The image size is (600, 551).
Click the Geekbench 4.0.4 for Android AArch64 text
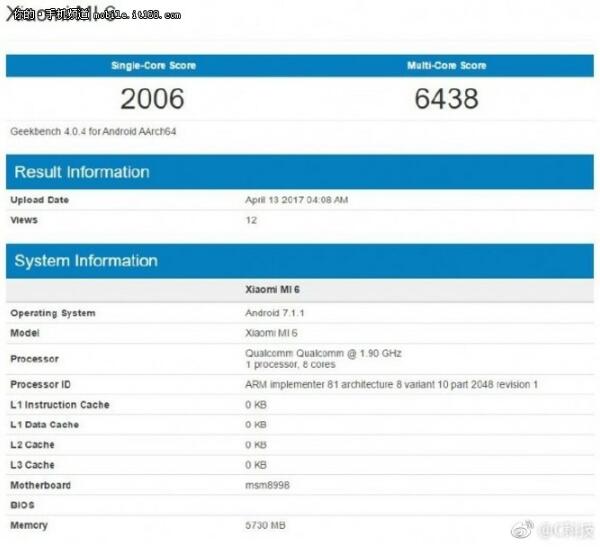pos(93,132)
